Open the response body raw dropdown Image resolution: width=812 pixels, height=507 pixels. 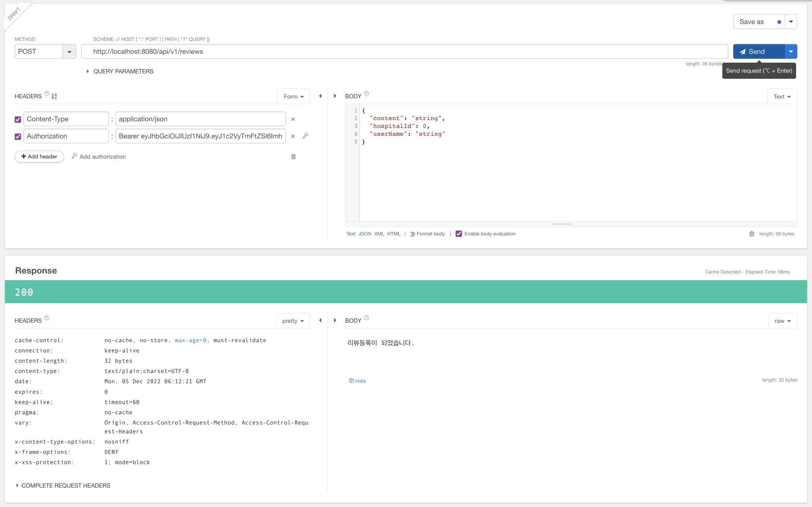click(782, 321)
